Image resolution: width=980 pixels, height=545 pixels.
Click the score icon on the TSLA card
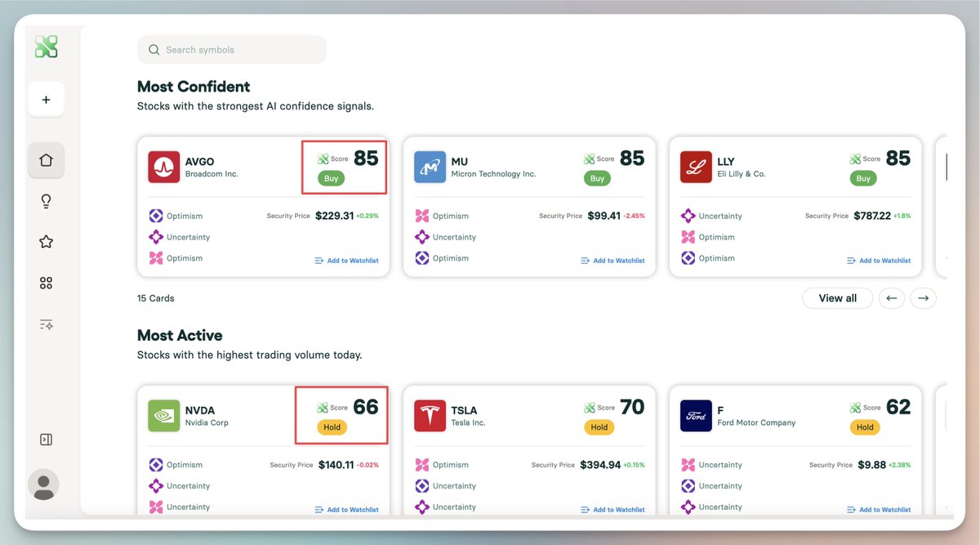pos(590,408)
